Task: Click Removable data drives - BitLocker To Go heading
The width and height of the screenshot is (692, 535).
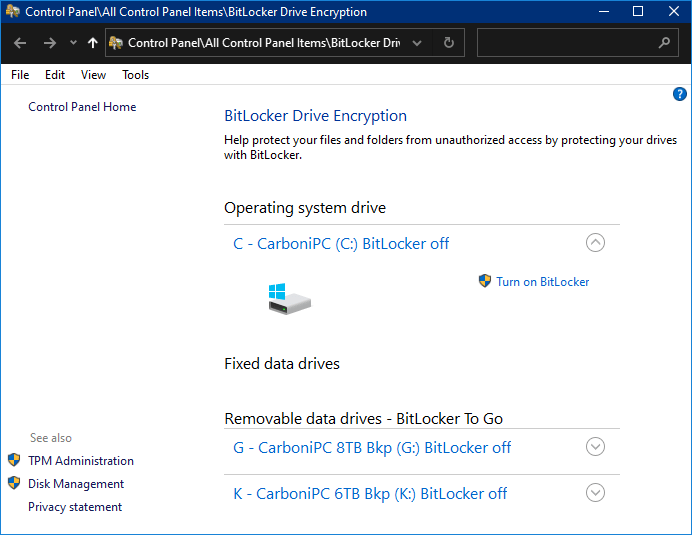Action: (x=364, y=418)
